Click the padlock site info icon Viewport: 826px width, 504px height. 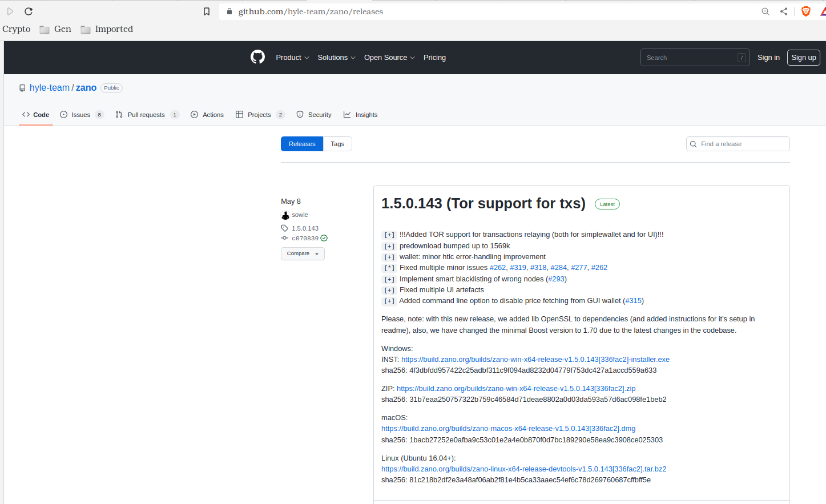tap(229, 11)
